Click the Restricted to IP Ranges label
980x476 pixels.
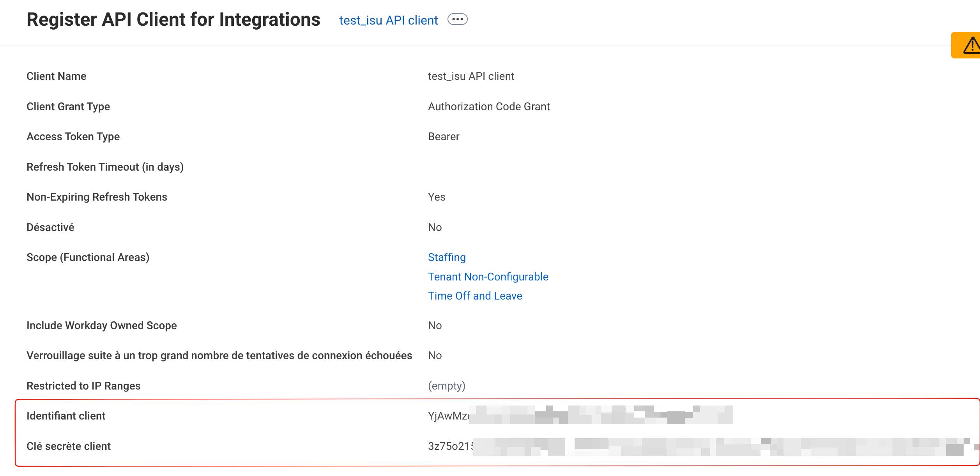(x=83, y=386)
